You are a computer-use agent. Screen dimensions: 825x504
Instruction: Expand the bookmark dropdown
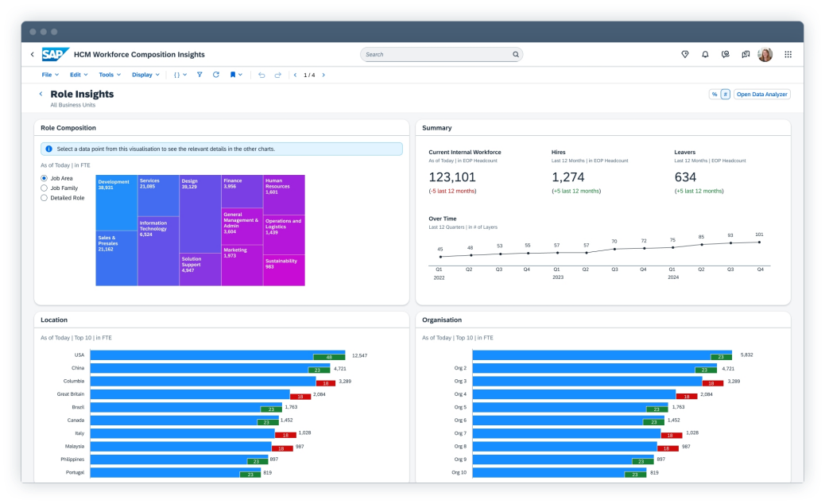tap(236, 75)
